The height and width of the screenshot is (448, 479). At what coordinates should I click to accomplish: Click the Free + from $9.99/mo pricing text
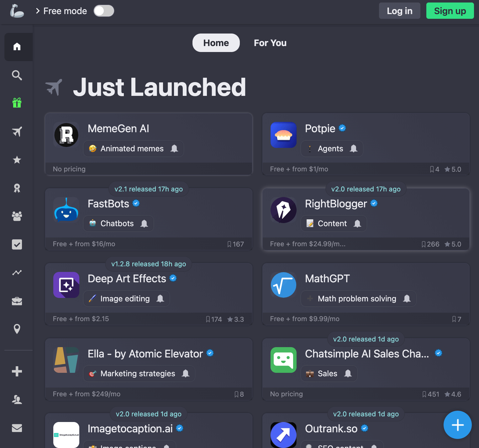pos(305,319)
